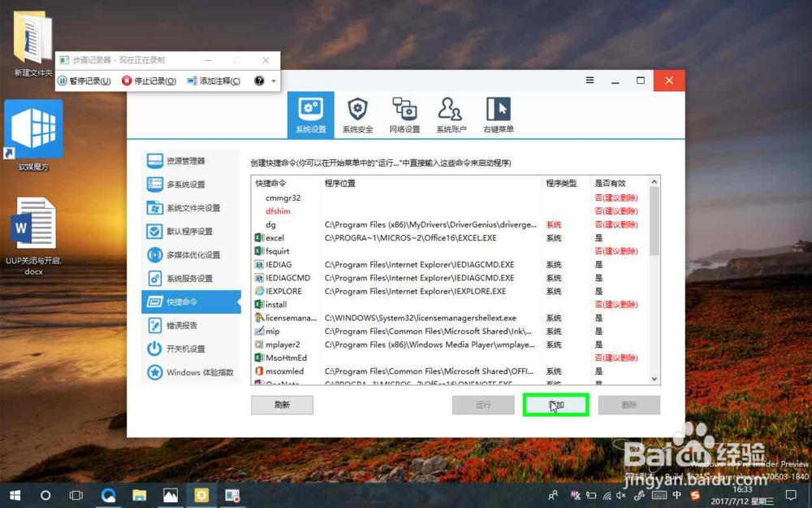This screenshot has width=812, height=508.
Task: Launch Microsoft Edge from the taskbar
Action: pos(110,495)
